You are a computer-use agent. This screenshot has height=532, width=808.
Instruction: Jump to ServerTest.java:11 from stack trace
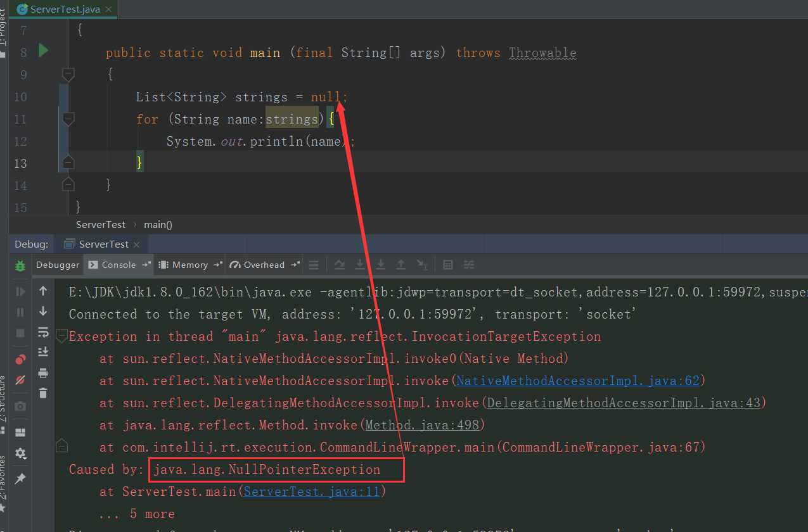(x=311, y=491)
